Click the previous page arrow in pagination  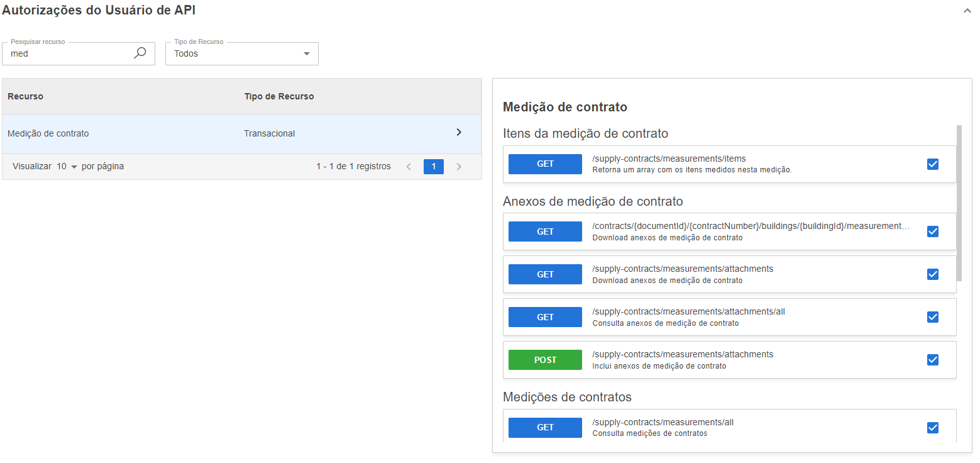409,166
